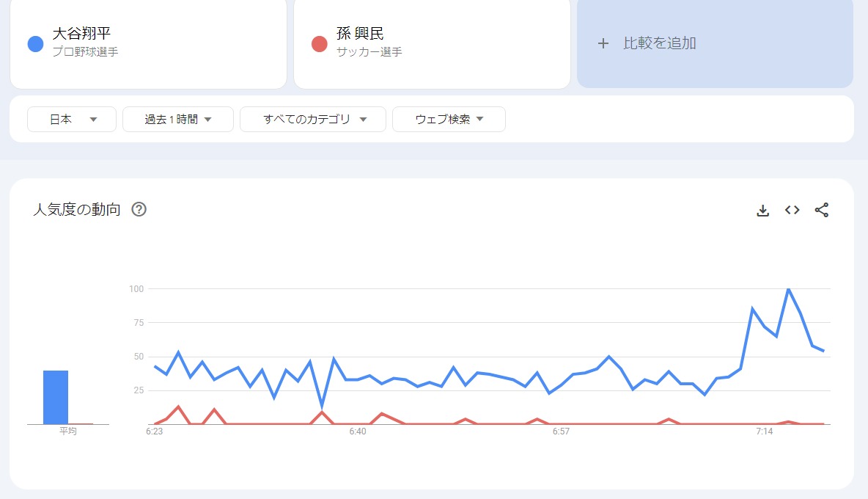The width and height of the screenshot is (868, 499).
Task: Click the 比較を追加 button
Action: tap(716, 43)
